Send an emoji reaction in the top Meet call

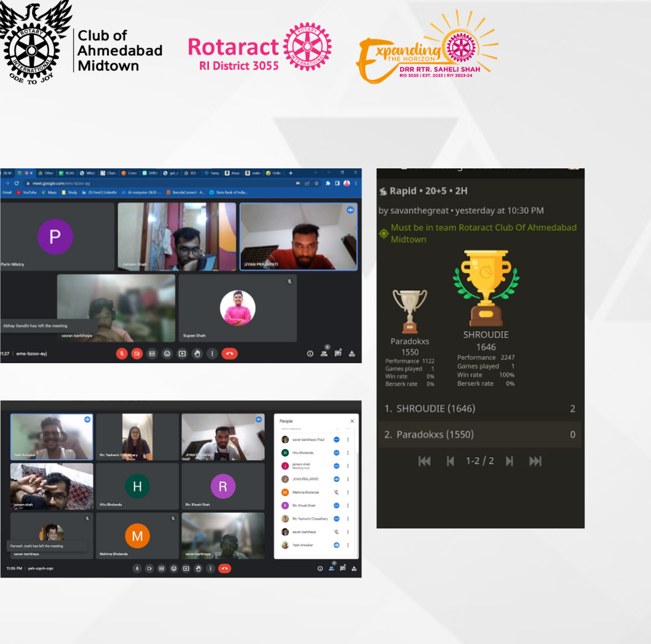(167, 353)
